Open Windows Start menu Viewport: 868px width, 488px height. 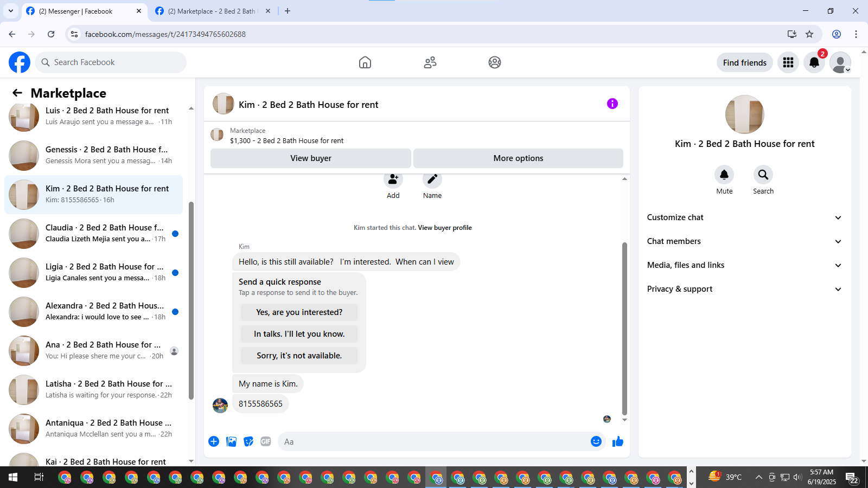[13, 477]
